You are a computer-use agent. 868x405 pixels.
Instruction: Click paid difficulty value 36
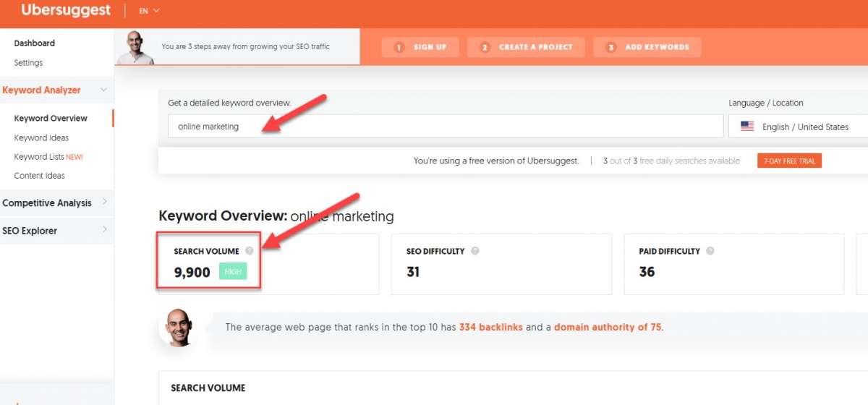point(647,272)
